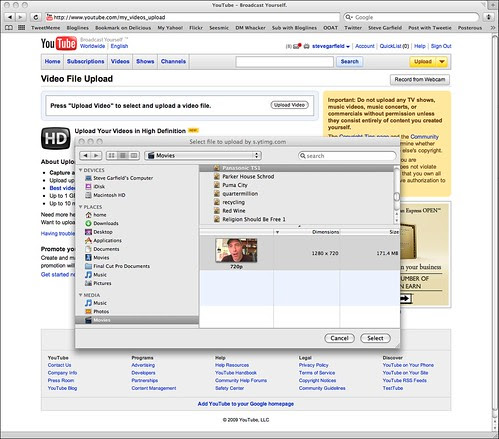Go forward in the file dialog
The image size is (499, 439).
point(96,155)
